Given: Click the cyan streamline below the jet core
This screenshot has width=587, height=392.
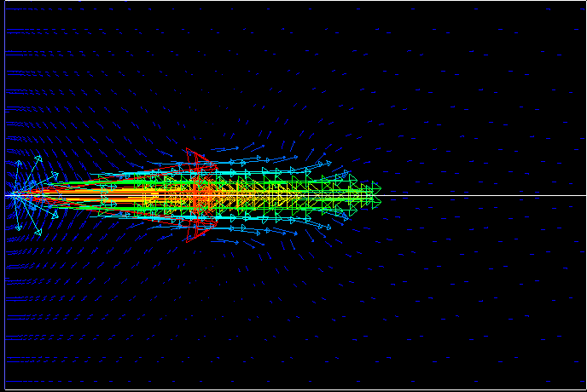Looking at the screenshot, I should 256,219.
